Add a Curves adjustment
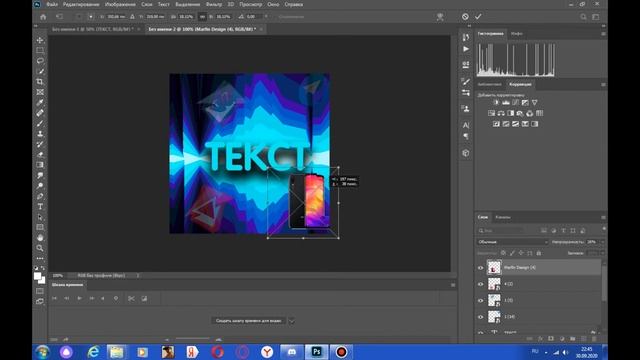The image size is (640, 360). 516,102
